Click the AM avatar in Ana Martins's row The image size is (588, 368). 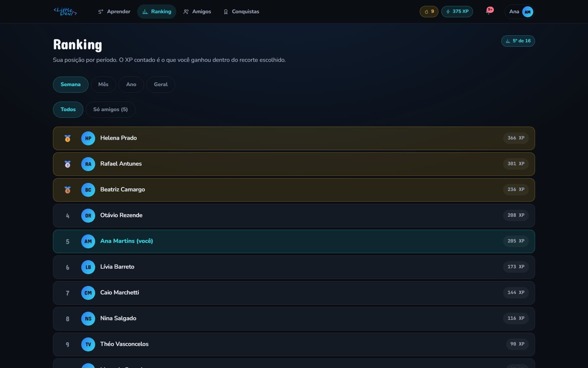[88, 241]
